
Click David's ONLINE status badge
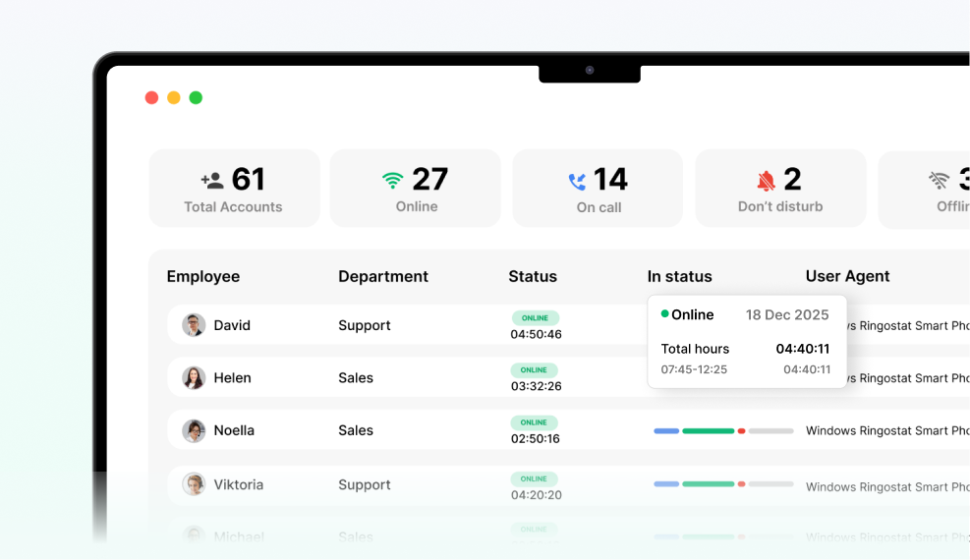(x=535, y=317)
